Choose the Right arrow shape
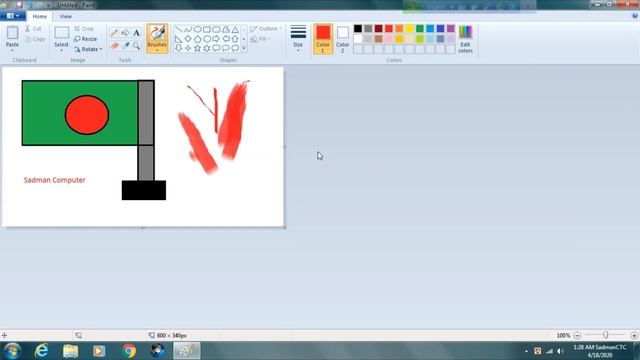The height and width of the screenshot is (360, 640). pos(216,39)
